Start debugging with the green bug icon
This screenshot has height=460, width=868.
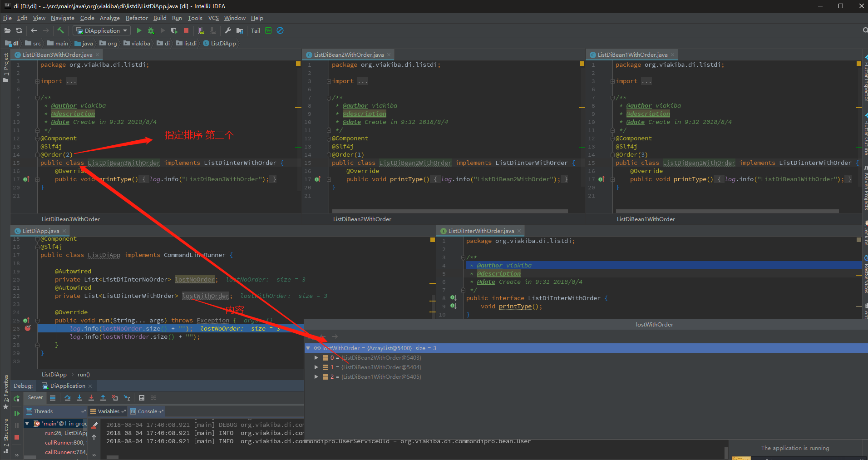151,30
